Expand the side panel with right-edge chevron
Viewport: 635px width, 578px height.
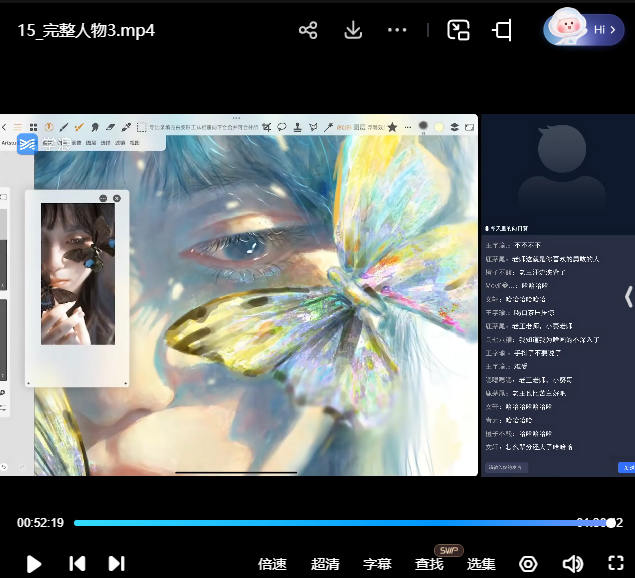pos(628,296)
